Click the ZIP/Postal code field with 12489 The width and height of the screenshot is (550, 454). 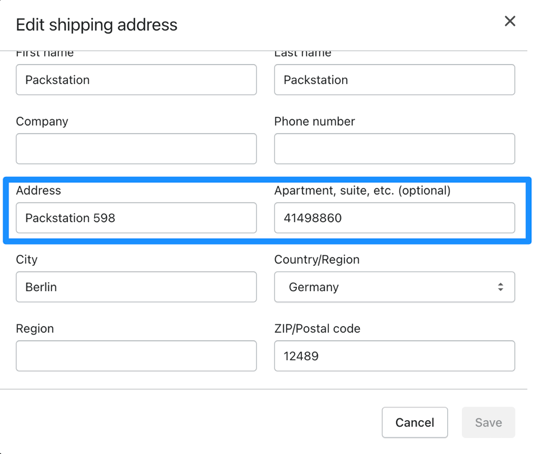395,356
